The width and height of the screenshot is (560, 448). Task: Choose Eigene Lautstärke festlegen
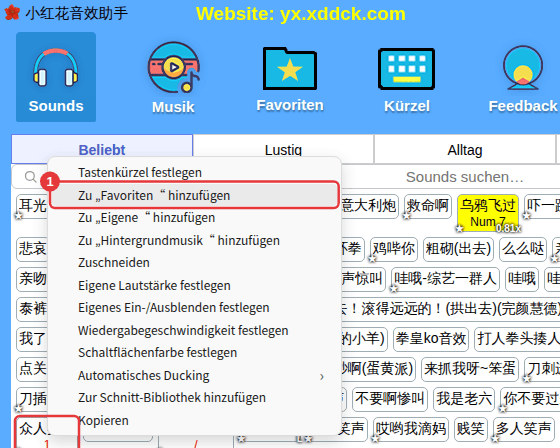tap(195, 285)
